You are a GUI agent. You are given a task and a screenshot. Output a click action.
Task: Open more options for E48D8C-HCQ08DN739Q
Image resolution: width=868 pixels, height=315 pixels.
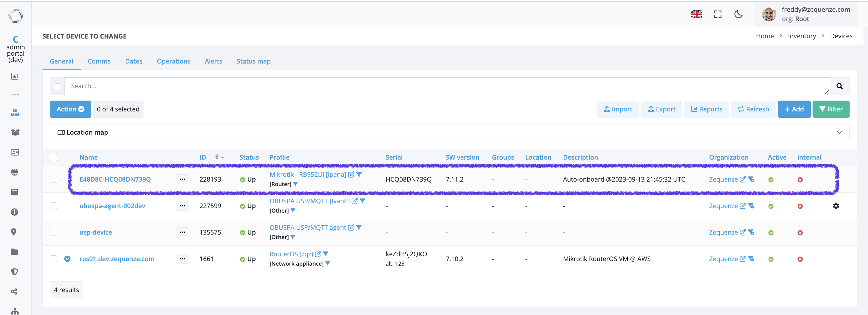[x=182, y=179]
